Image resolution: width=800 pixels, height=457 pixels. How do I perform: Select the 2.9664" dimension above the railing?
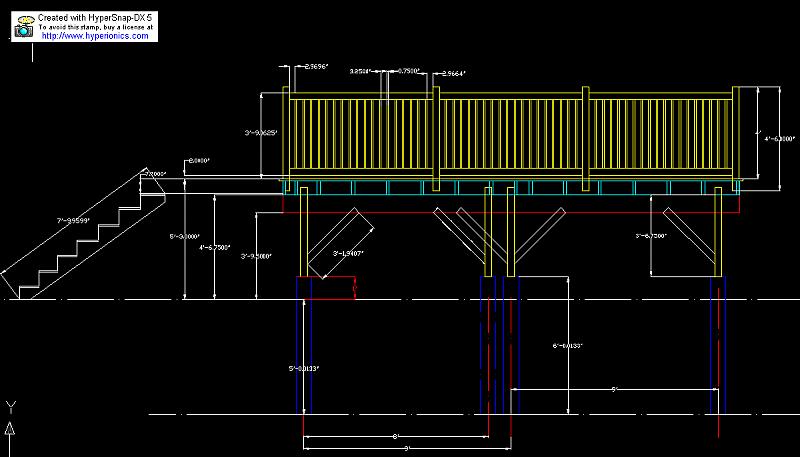point(451,73)
